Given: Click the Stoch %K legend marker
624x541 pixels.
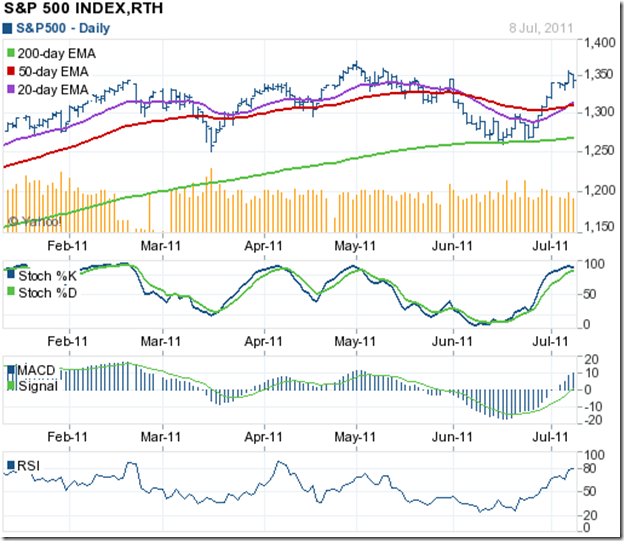Looking at the screenshot, I should pos(10,274).
